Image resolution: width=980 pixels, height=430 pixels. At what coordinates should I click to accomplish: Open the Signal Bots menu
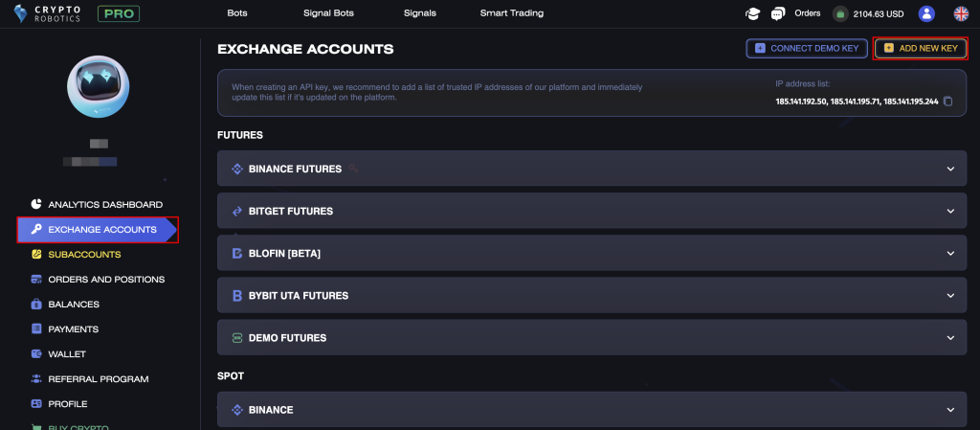click(x=331, y=13)
